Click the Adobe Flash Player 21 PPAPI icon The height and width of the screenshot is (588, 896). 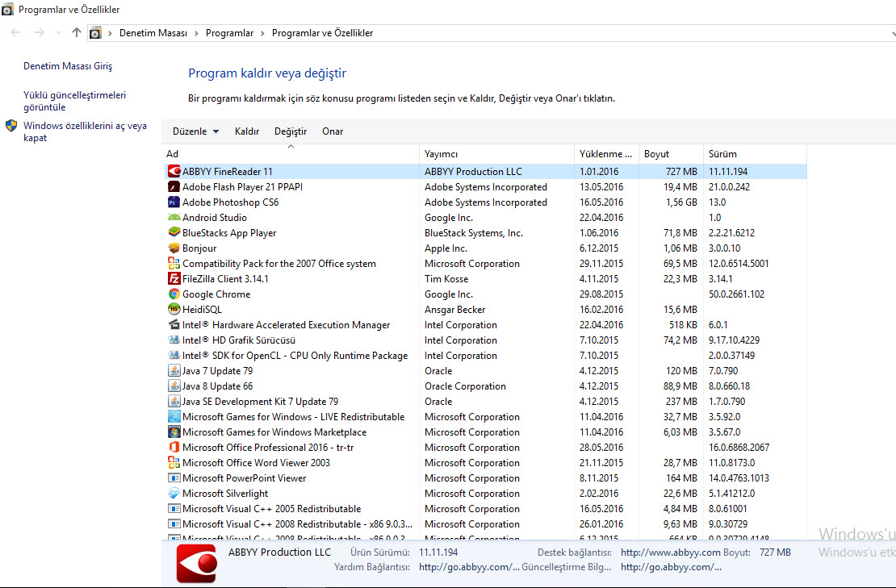point(174,186)
